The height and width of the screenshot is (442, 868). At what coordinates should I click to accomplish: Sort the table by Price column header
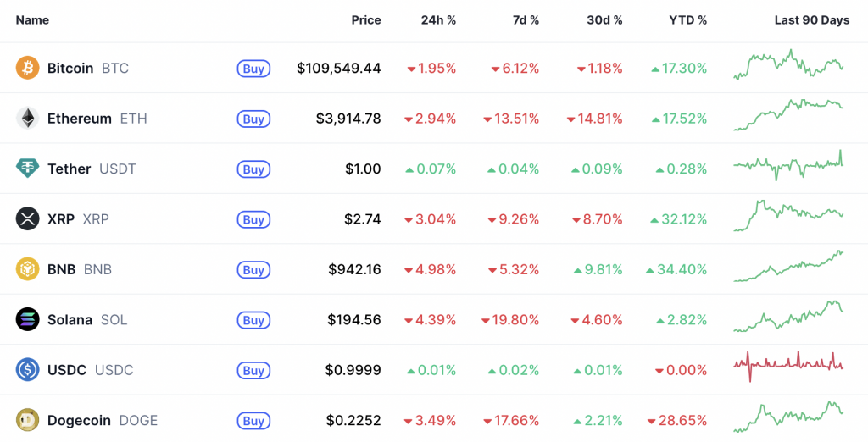click(x=366, y=20)
